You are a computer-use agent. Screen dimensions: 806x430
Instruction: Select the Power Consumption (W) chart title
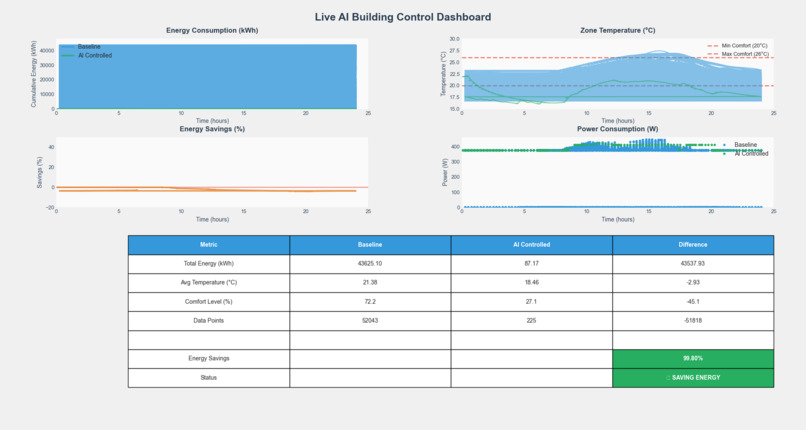618,129
